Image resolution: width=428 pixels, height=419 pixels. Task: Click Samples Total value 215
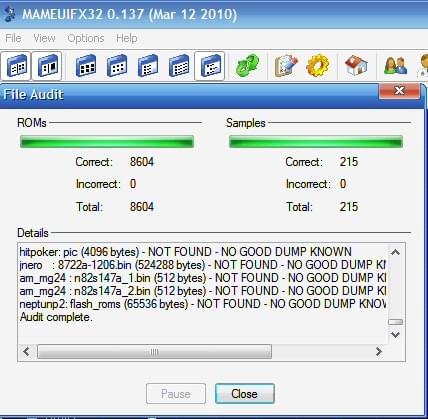349,207
